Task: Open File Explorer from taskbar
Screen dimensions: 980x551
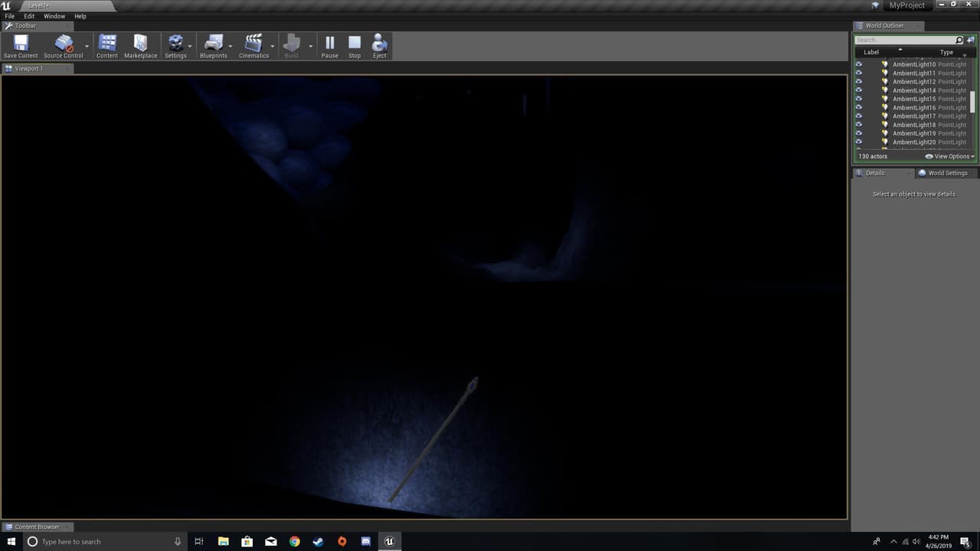Action: 223,542
